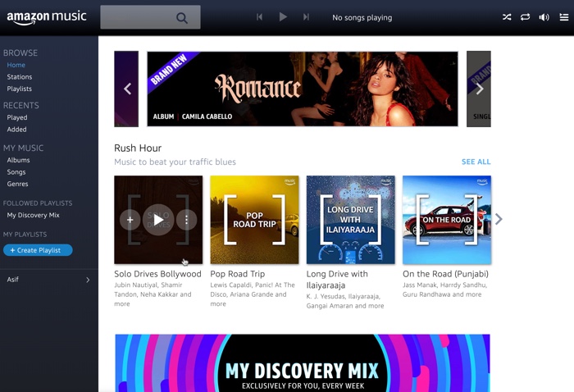Image resolution: width=574 pixels, height=392 pixels.
Task: Open more options for Solo Drives Bollywood
Action: click(186, 220)
